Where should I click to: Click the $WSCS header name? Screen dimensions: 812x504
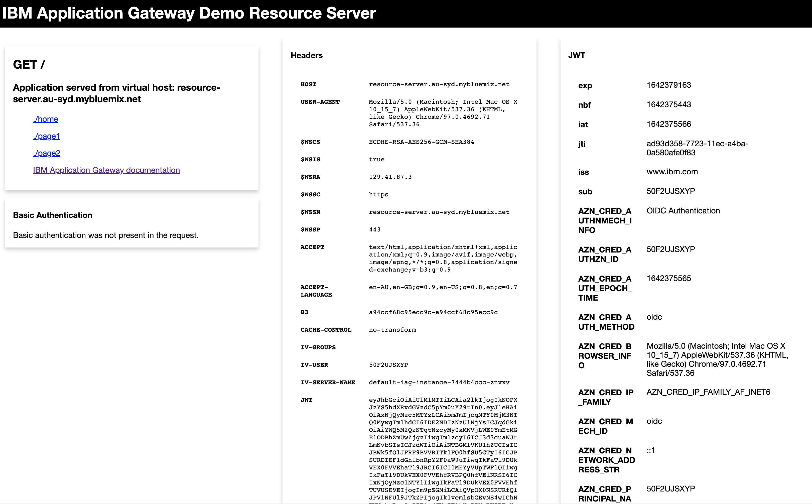pyautogui.click(x=310, y=142)
